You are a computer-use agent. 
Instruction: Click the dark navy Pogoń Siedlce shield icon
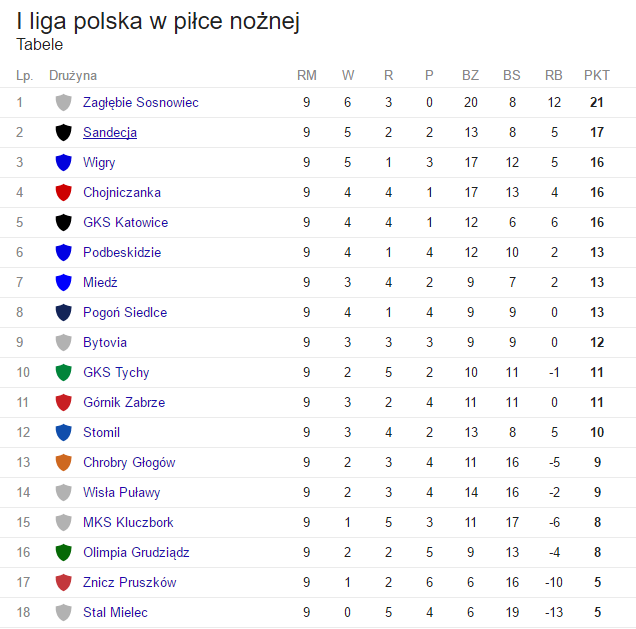click(64, 312)
